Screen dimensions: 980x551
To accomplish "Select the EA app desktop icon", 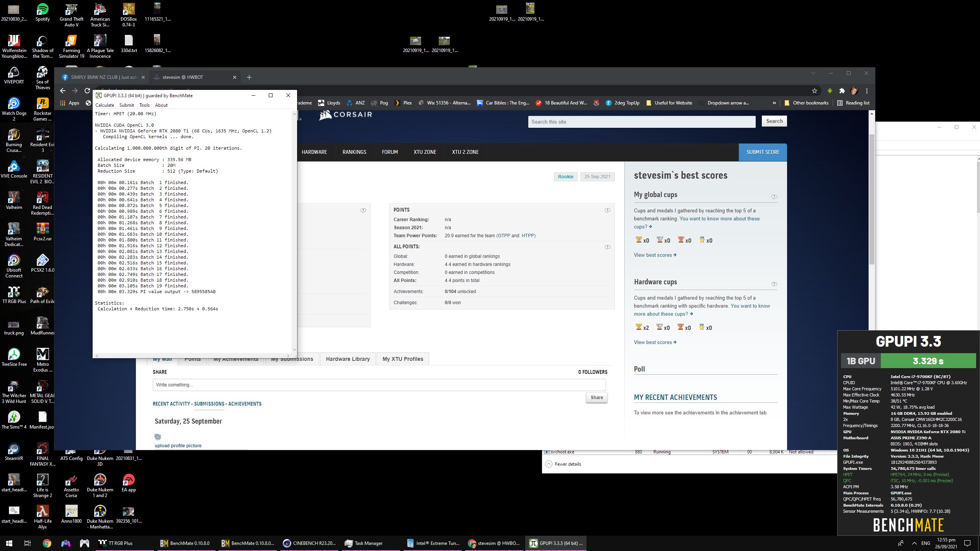I will pyautogui.click(x=129, y=483).
